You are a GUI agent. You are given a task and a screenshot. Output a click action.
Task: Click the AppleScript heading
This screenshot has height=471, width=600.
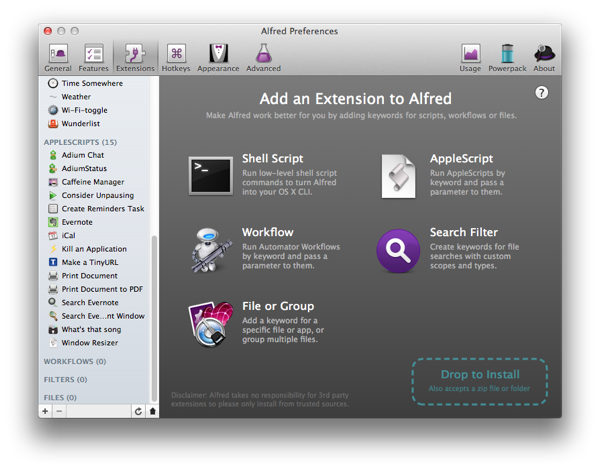461,158
